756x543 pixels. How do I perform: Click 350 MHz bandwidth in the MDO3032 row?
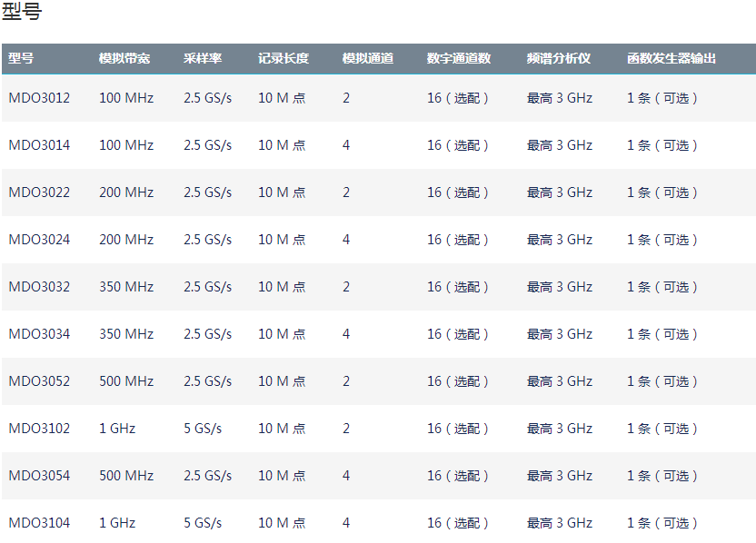point(126,287)
